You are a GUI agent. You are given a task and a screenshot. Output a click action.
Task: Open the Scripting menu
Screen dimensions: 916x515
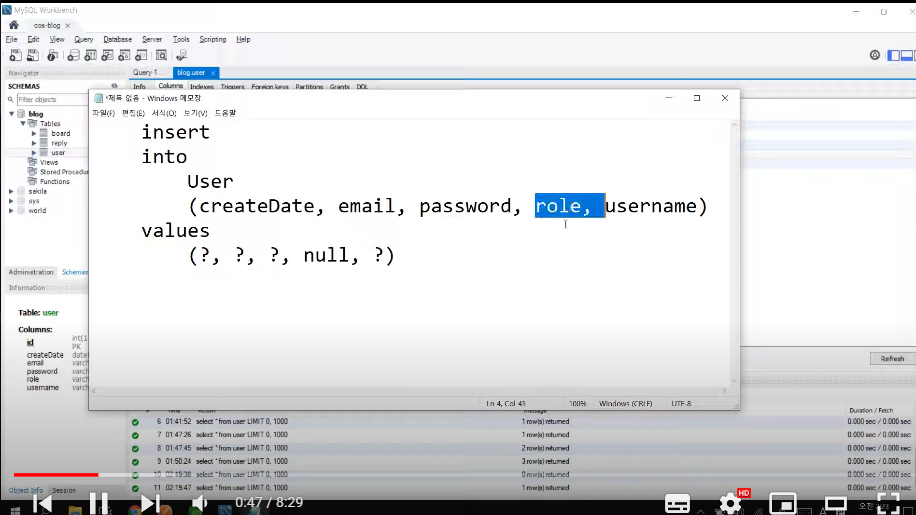[213, 39]
